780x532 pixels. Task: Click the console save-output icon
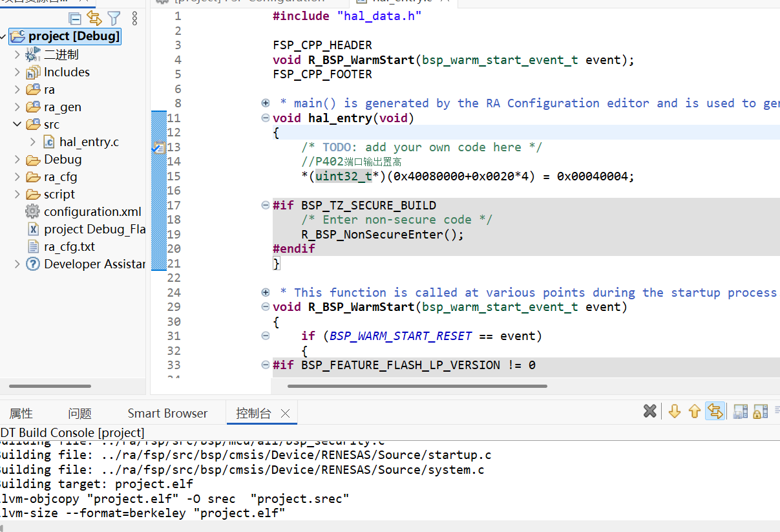click(x=741, y=411)
